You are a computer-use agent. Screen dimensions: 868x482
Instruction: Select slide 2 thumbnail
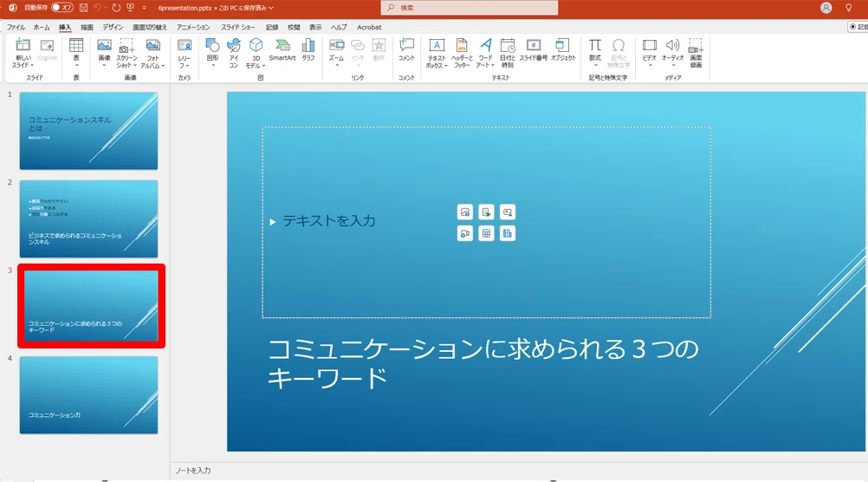pyautogui.click(x=88, y=218)
